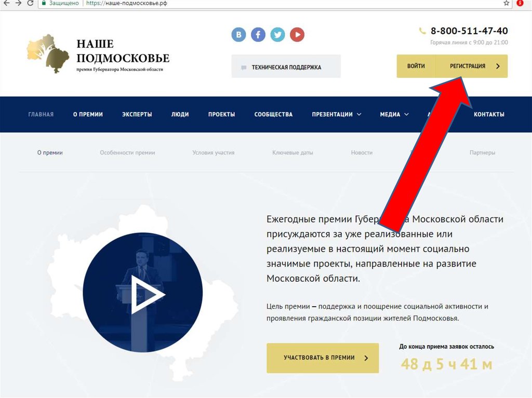Image resolution: width=532 pixels, height=398 pixels.
Task: Switch to Ключевые даты tab
Action: [x=292, y=153]
